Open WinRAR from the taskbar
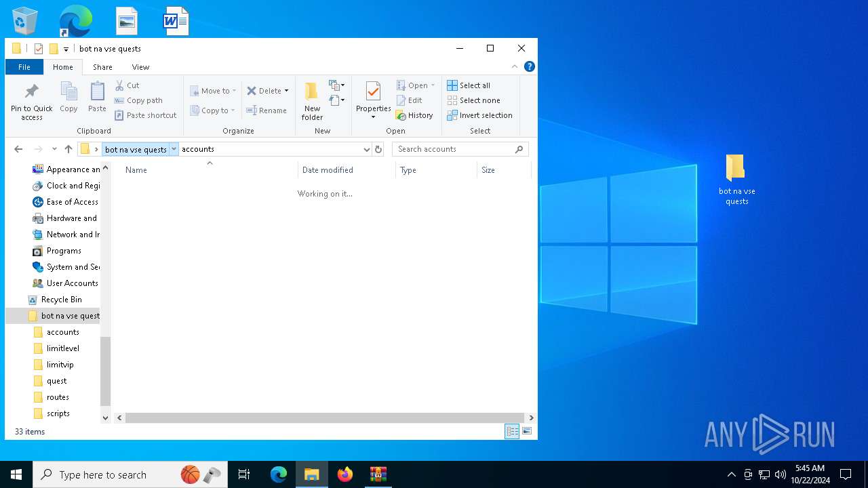The image size is (868, 488). click(378, 474)
